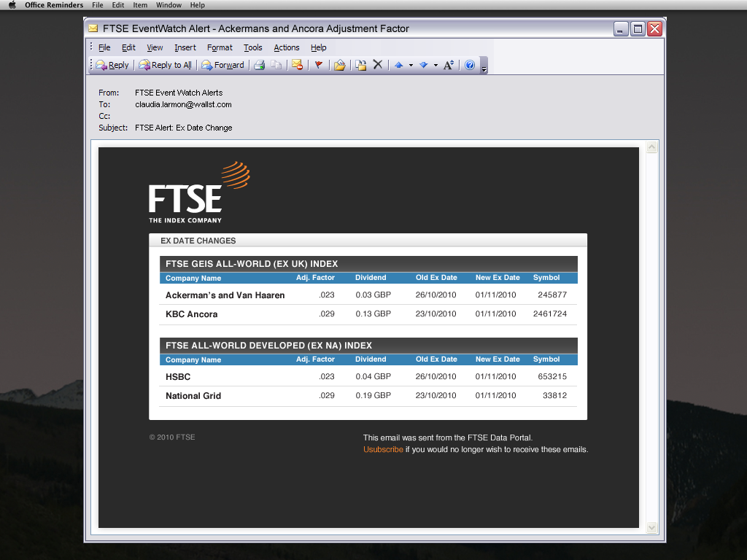Open the Tools menu

click(x=253, y=47)
